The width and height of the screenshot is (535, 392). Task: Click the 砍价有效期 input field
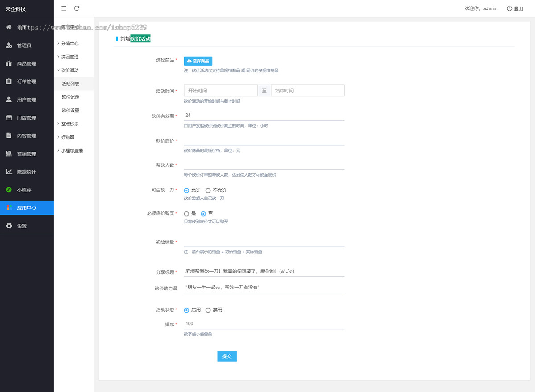pos(264,115)
